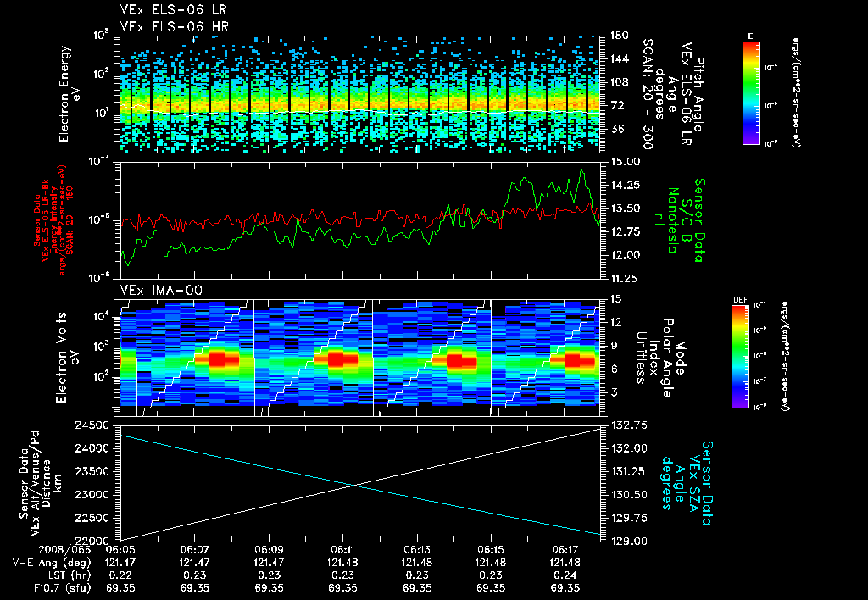
Task: Click the 14.25 nanotesla tick label
Action: tap(625, 185)
